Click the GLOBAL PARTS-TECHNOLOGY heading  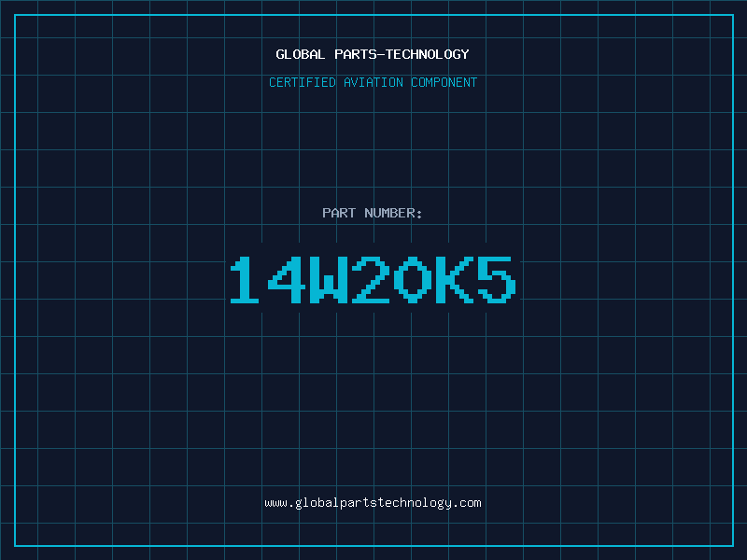pyautogui.click(x=373, y=54)
